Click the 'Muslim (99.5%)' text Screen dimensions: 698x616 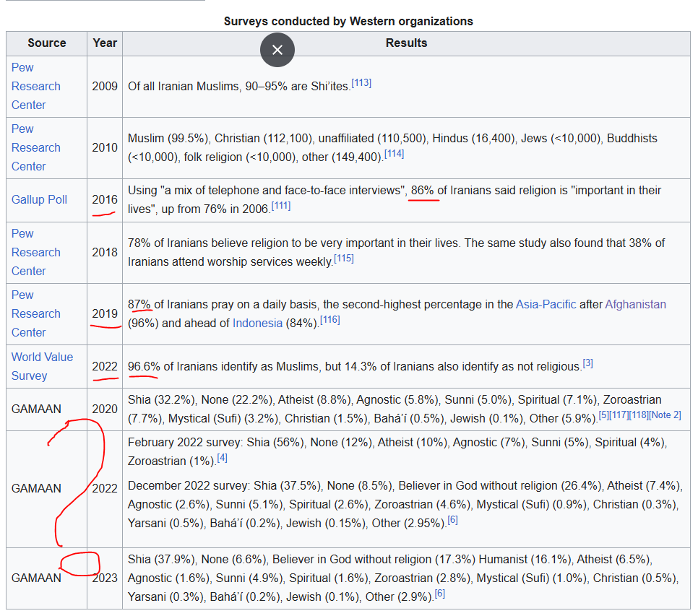pos(168,139)
